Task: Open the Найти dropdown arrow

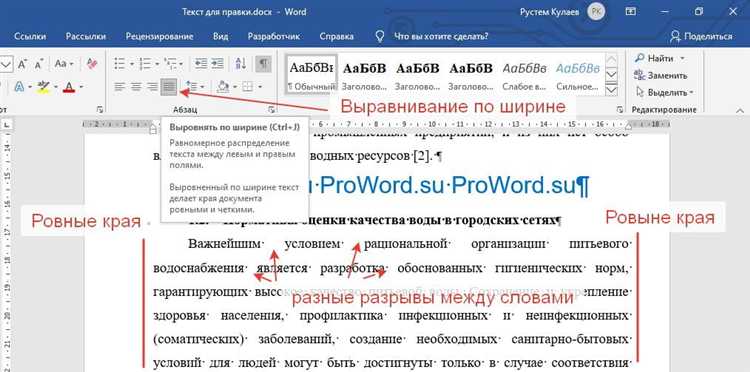Action: tap(682, 58)
